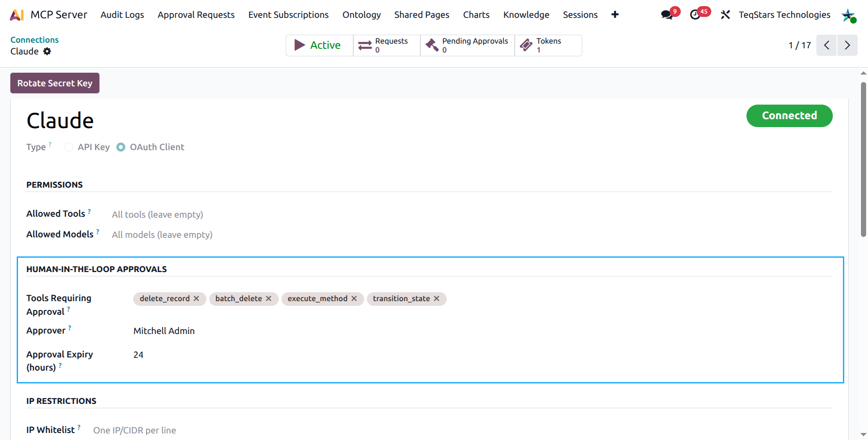Image resolution: width=868 pixels, height=440 pixels.
Task: Remove the execute_method tag
Action: pyautogui.click(x=354, y=299)
